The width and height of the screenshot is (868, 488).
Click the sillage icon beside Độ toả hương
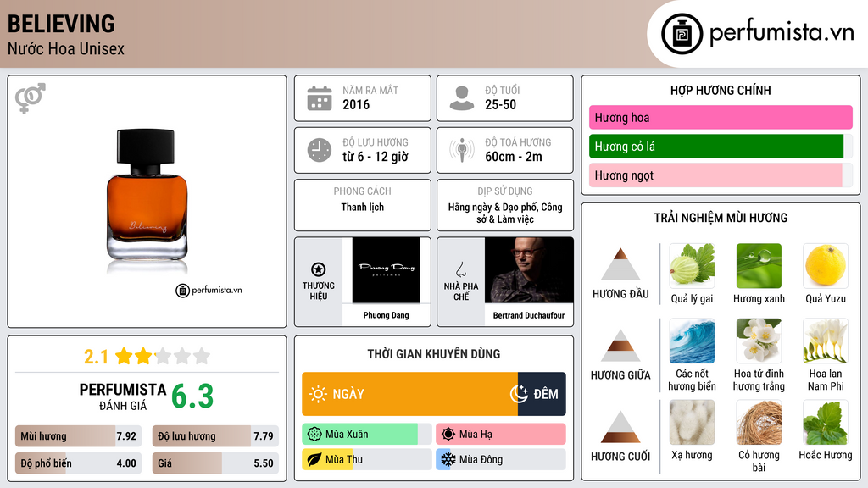tap(462, 150)
